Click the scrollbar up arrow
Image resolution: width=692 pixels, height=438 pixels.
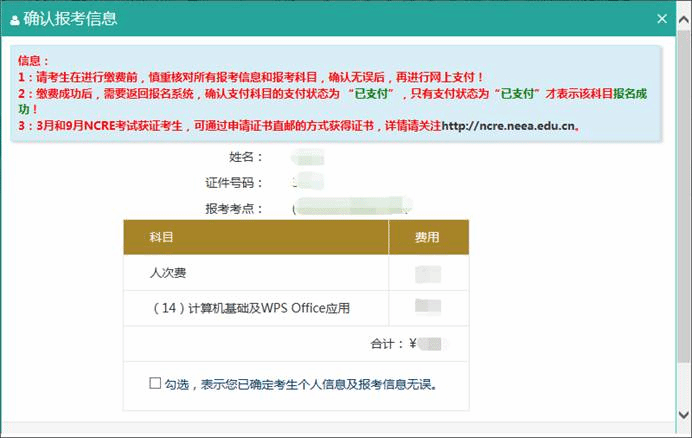(683, 44)
